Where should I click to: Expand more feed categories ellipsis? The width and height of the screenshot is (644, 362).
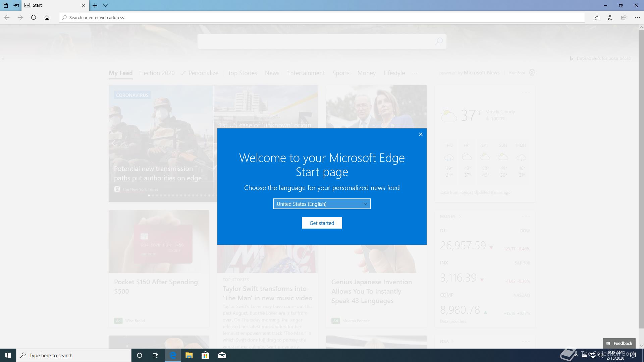(415, 73)
